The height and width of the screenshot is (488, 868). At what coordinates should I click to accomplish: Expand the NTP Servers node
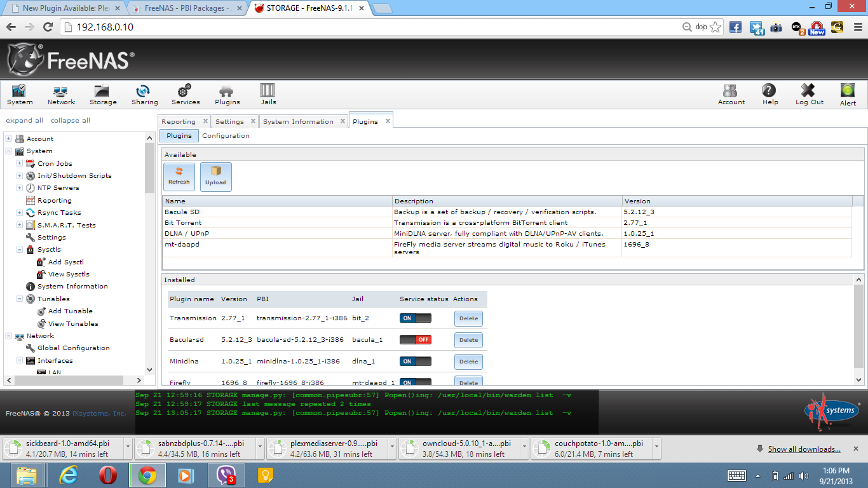click(20, 188)
